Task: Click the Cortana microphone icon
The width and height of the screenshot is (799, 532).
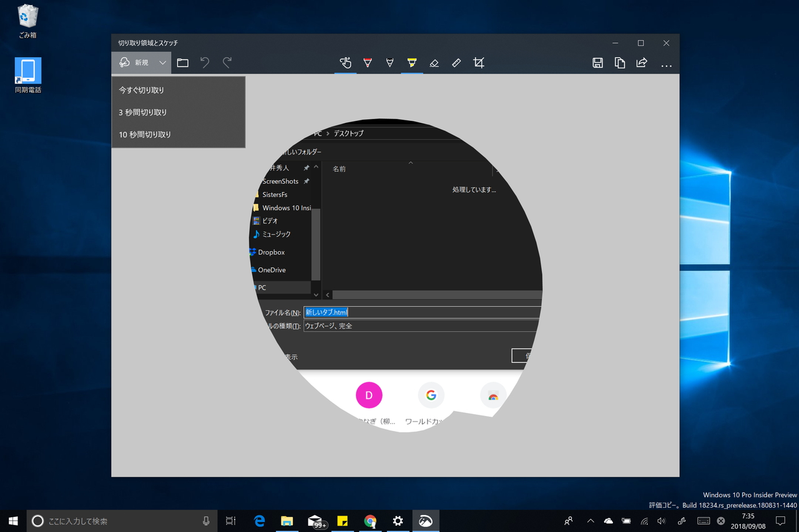Action: click(x=206, y=521)
